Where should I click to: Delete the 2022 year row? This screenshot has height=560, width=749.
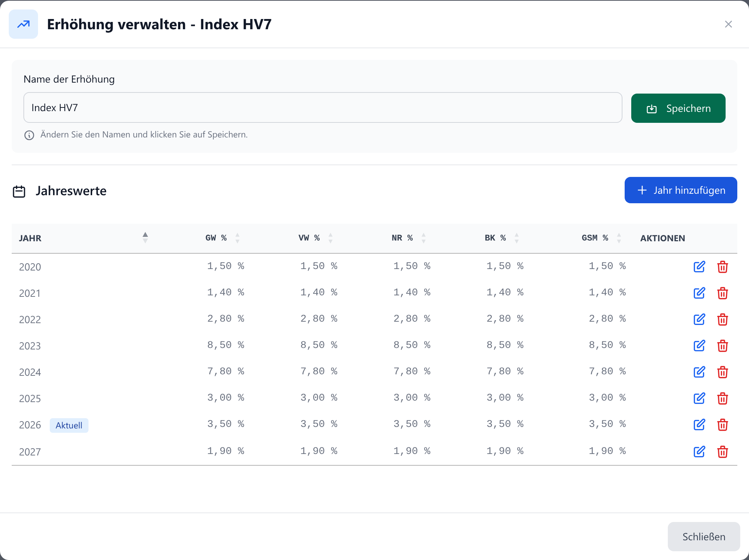click(722, 319)
